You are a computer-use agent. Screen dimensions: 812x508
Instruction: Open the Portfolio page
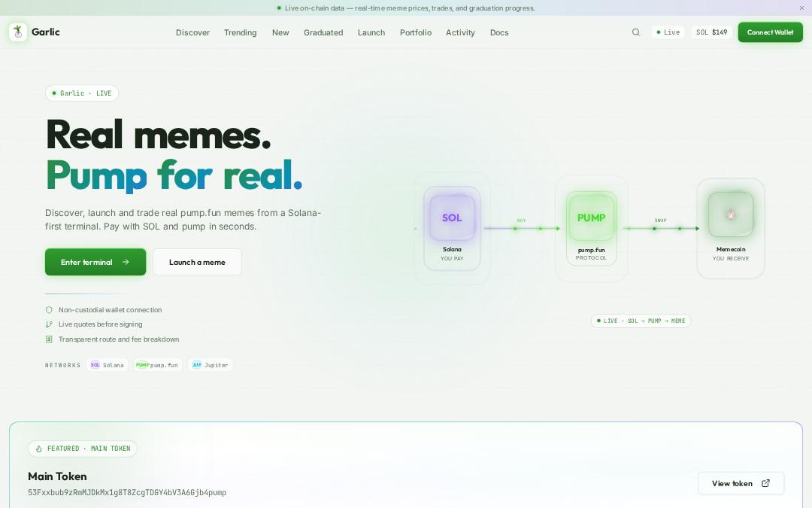415,32
